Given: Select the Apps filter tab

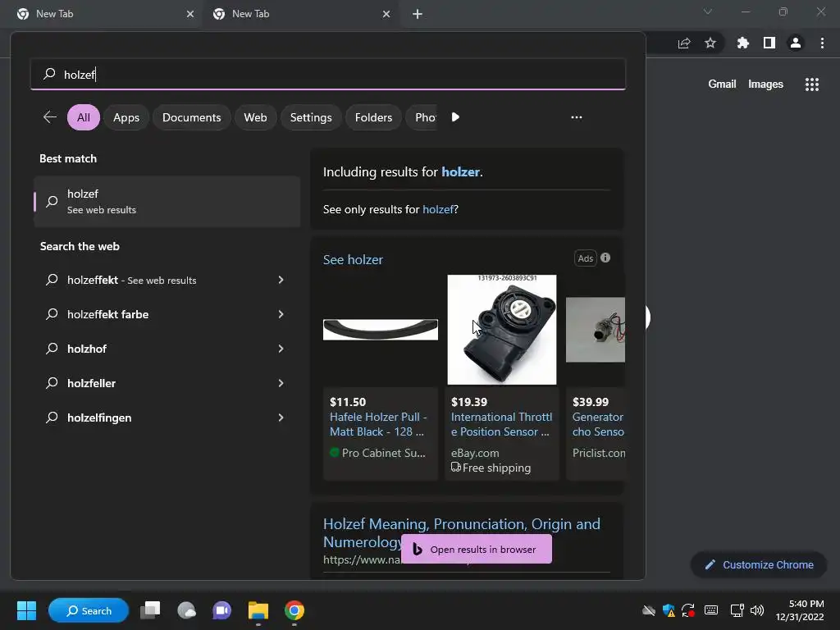Looking at the screenshot, I should pyautogui.click(x=126, y=117).
